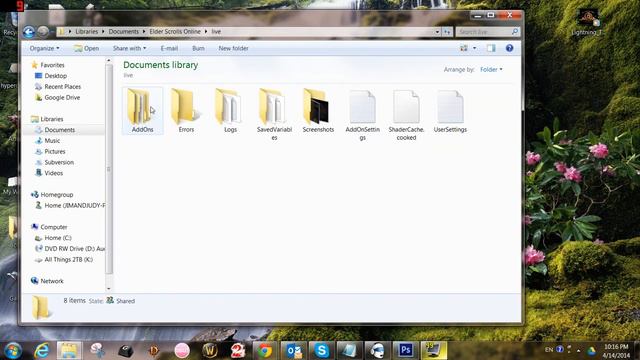
Task: Toggle the preview pane button
Action: click(x=491, y=48)
